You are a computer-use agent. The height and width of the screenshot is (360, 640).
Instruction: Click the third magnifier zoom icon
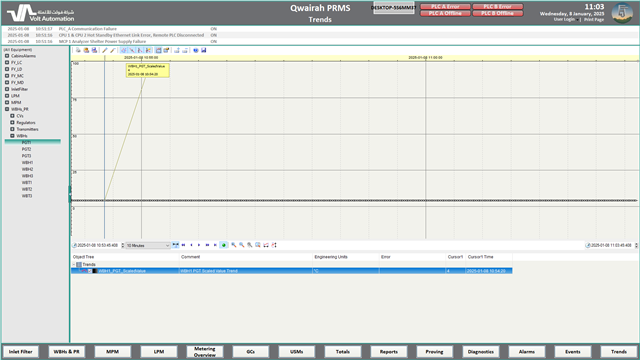[x=249, y=245]
